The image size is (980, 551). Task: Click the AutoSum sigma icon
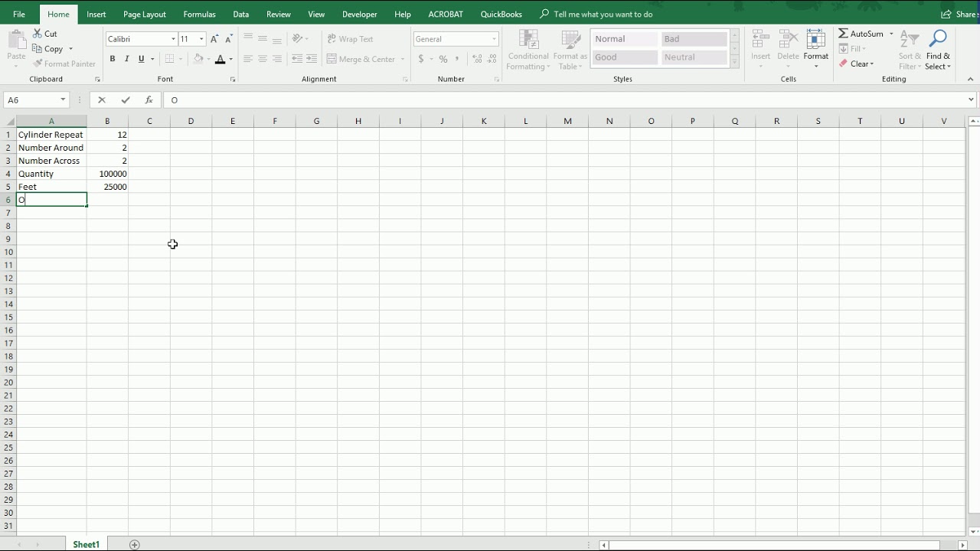pyautogui.click(x=843, y=34)
